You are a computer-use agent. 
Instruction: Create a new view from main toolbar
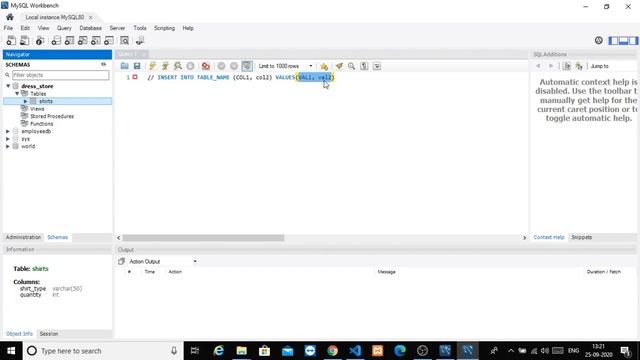pyautogui.click(x=82, y=40)
